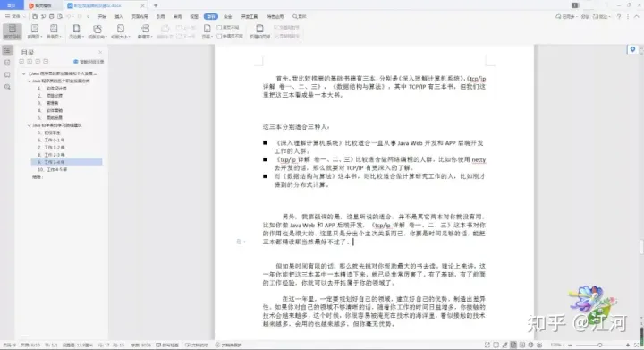Click the 查找 search icon in menu bar

(x=300, y=16)
